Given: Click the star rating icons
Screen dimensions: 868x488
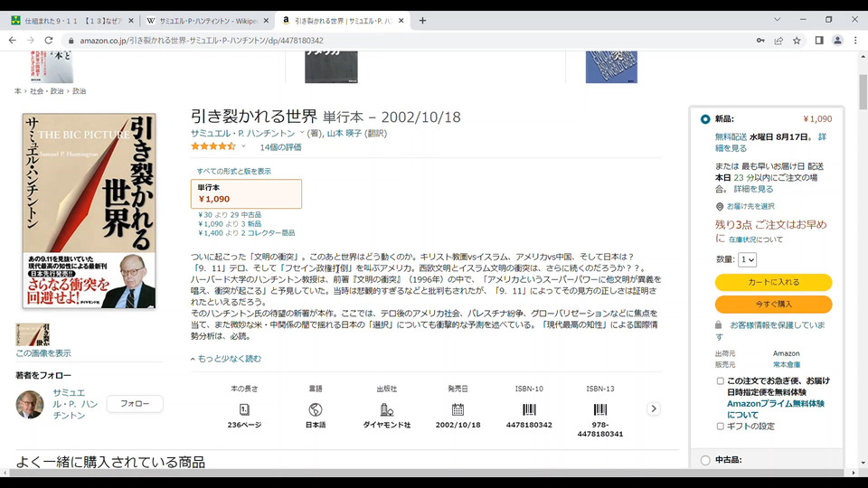Looking at the screenshot, I should 213,146.
